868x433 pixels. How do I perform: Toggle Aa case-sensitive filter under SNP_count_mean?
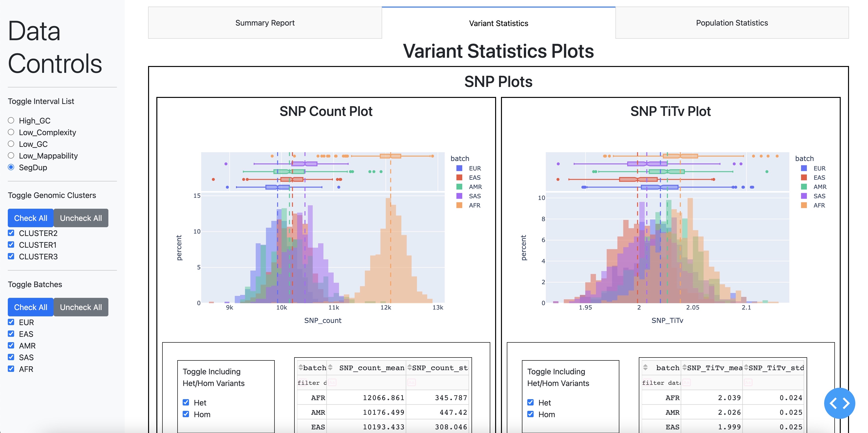pos(333,383)
